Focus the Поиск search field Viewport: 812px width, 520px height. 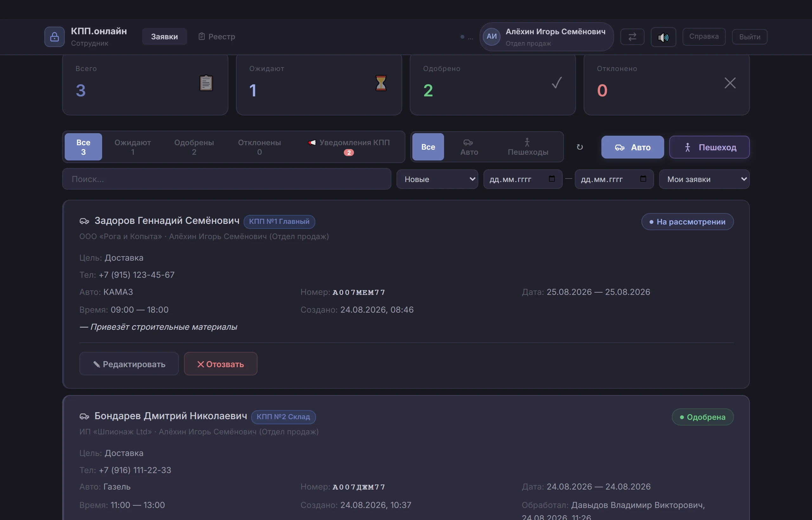pyautogui.click(x=227, y=179)
